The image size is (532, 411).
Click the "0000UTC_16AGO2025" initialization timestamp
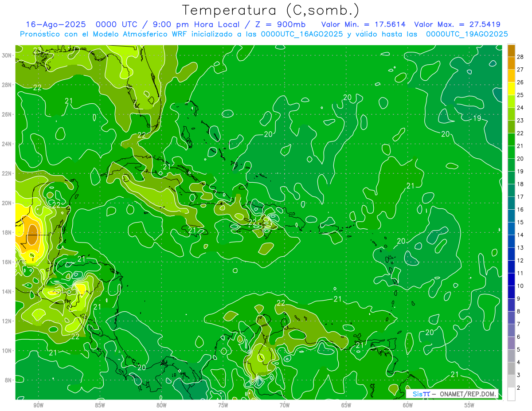302,34
